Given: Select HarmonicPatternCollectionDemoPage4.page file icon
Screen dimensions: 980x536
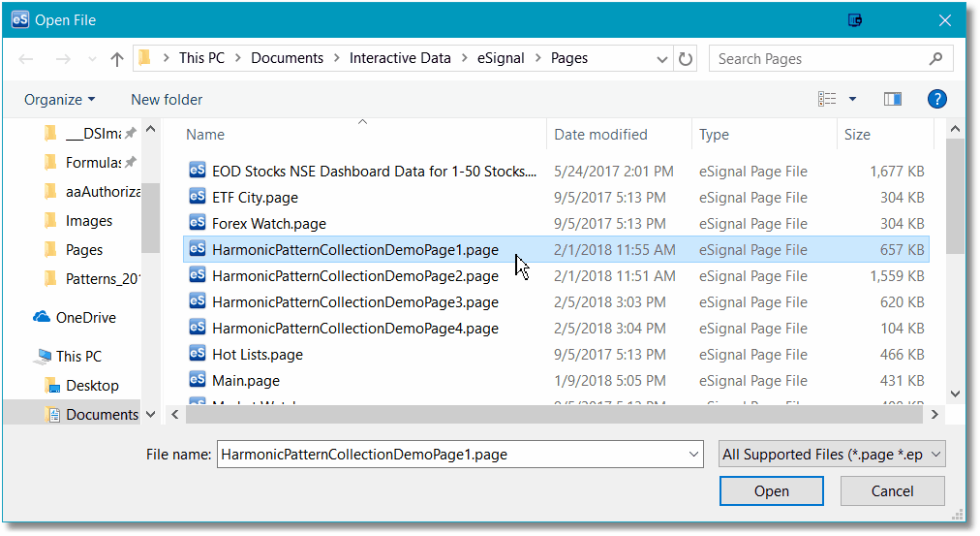Looking at the screenshot, I should (198, 328).
